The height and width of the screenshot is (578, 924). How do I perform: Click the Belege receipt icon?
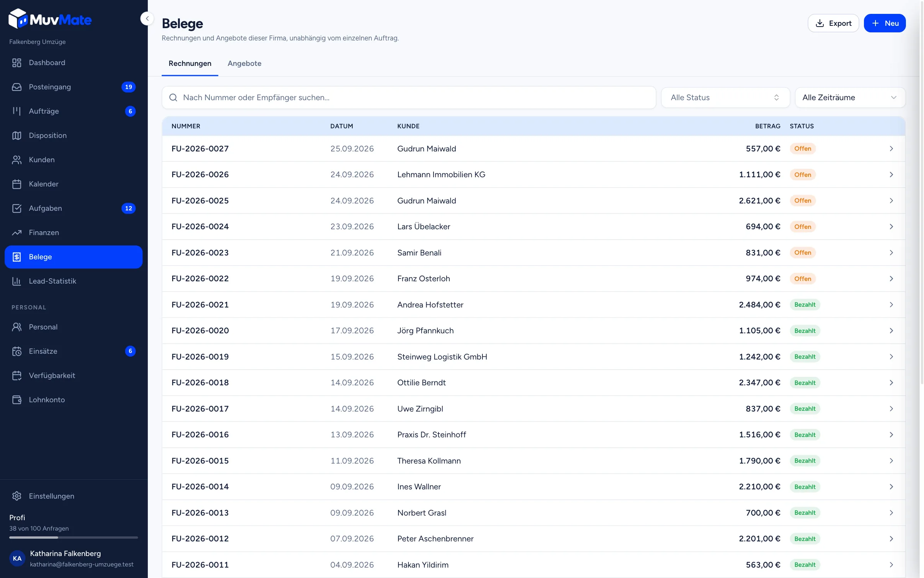pos(17,257)
